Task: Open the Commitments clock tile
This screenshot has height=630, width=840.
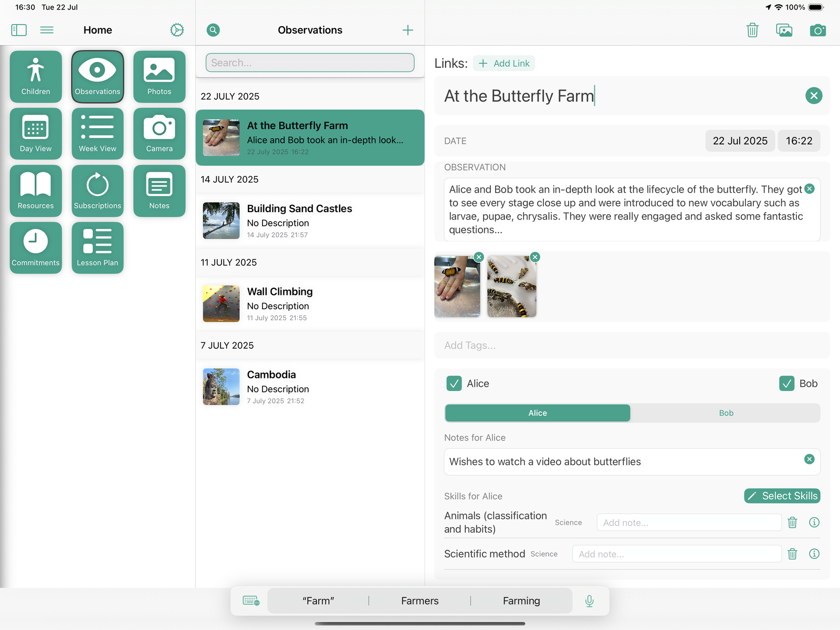Action: click(x=36, y=247)
